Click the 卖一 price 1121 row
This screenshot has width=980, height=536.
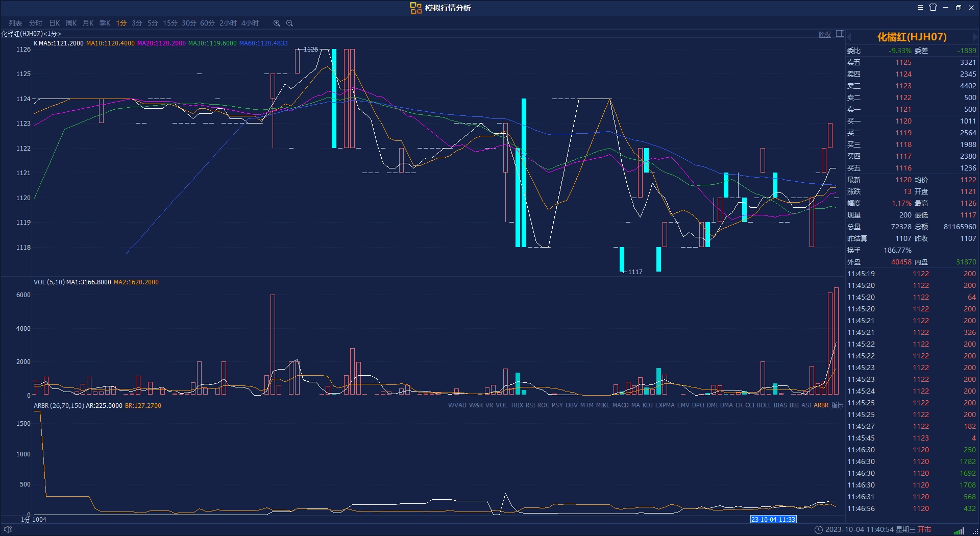tap(912, 109)
